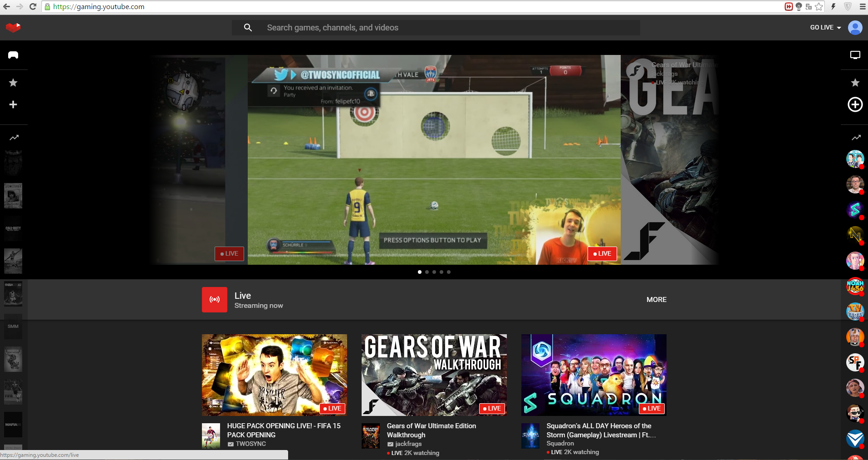This screenshot has width=868, height=460.
Task: Open the blue V logo channel avatar
Action: point(855,439)
